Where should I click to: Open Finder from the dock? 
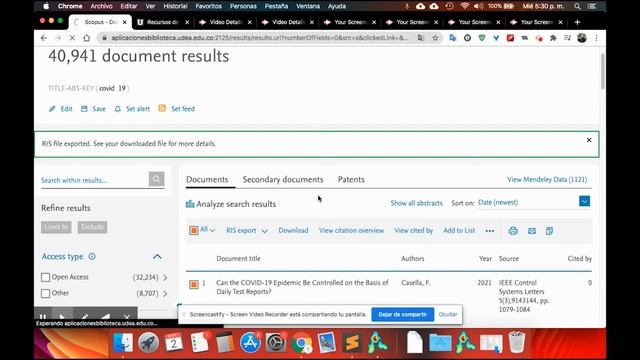123,342
